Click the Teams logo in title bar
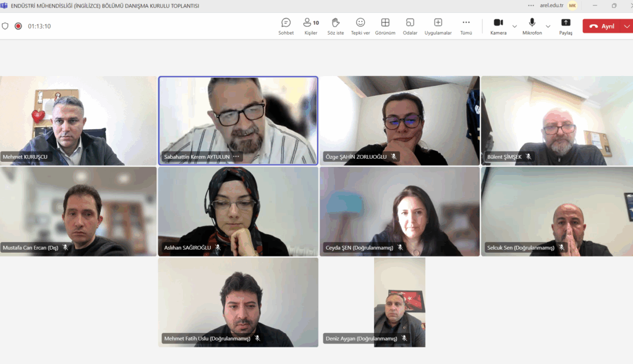633x364 pixels. tap(4, 6)
